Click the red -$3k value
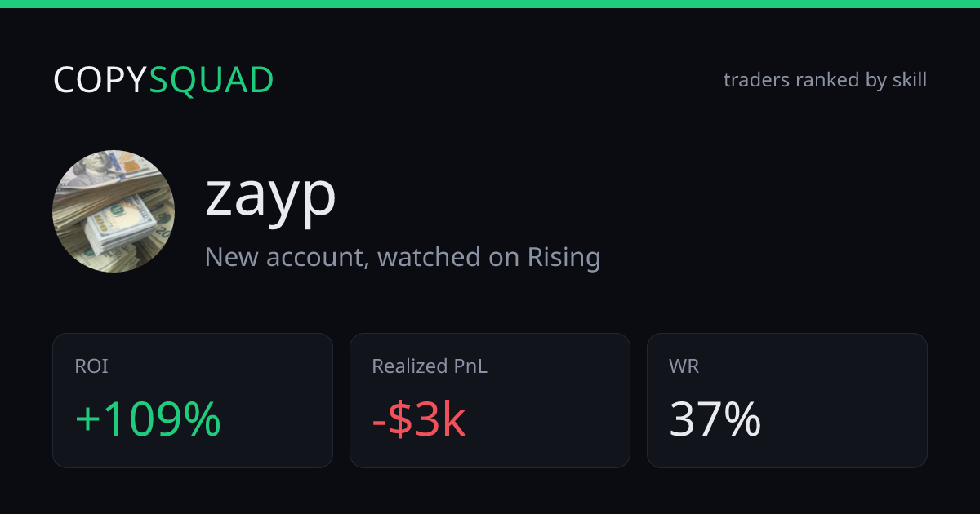Screen dimensions: 980x514 tap(419, 420)
